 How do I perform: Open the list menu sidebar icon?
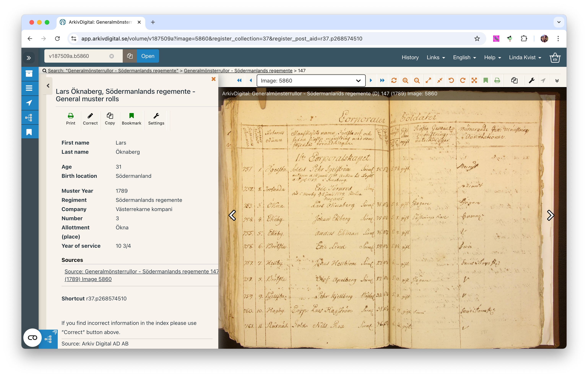[29, 88]
